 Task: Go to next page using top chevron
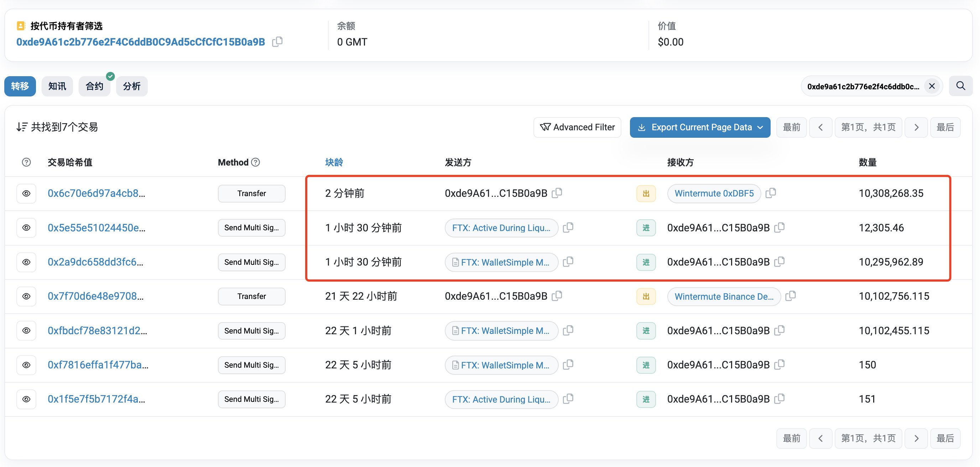pos(916,127)
